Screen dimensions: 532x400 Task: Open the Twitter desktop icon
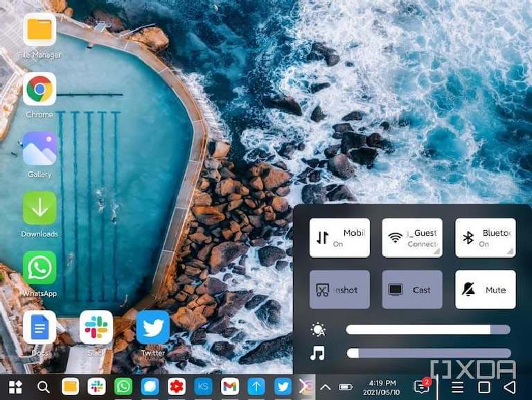pyautogui.click(x=153, y=327)
